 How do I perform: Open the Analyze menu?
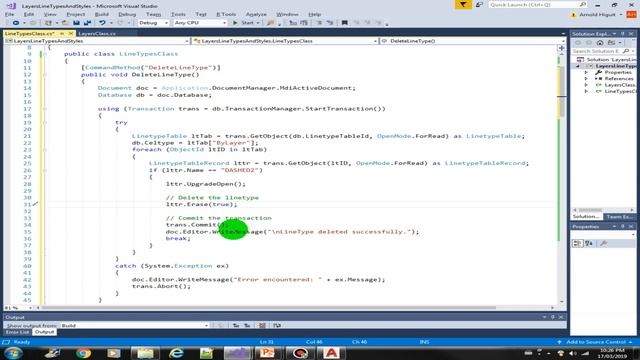click(x=256, y=14)
